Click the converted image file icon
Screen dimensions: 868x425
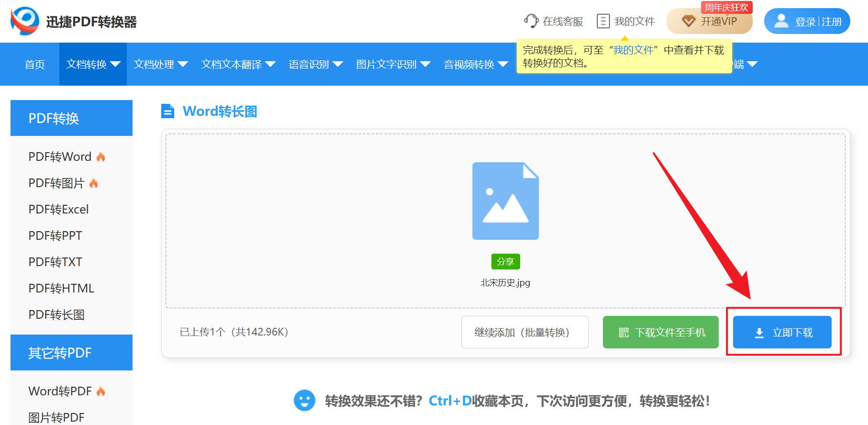pos(505,201)
